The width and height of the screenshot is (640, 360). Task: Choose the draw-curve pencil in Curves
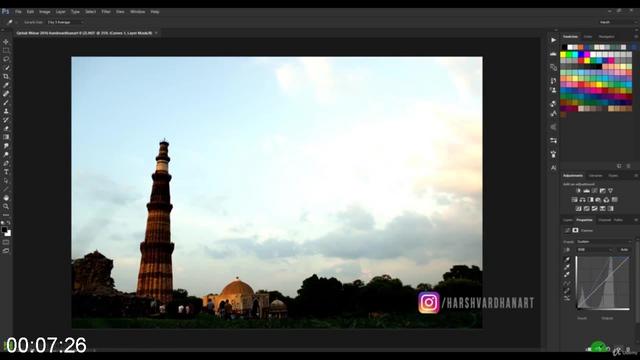(x=567, y=291)
